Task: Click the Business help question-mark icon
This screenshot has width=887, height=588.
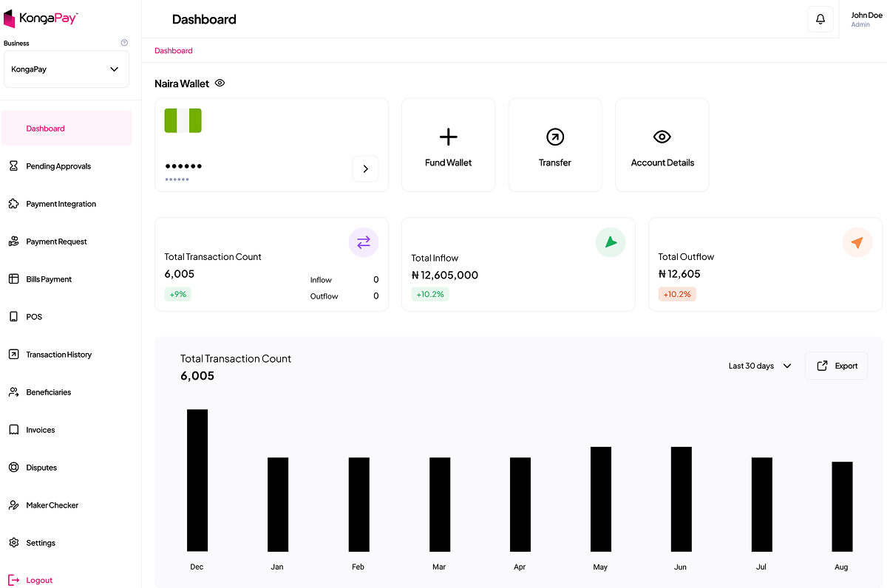Action: pyautogui.click(x=124, y=43)
